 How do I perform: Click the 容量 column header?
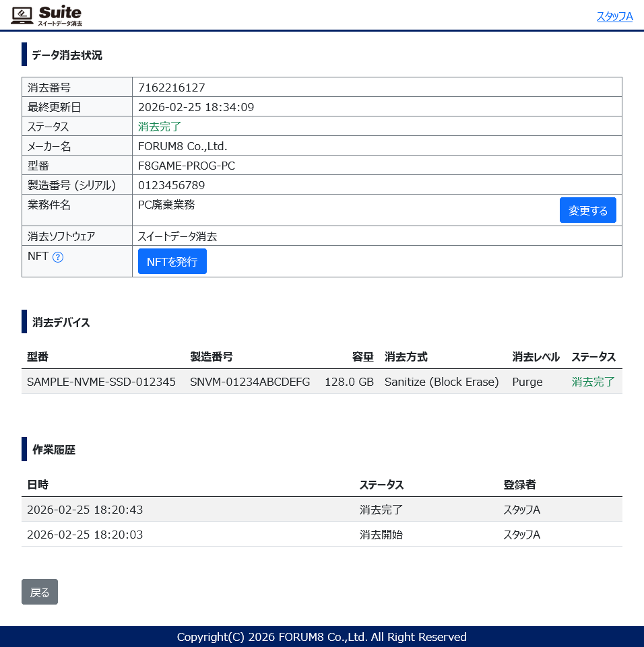coord(362,357)
